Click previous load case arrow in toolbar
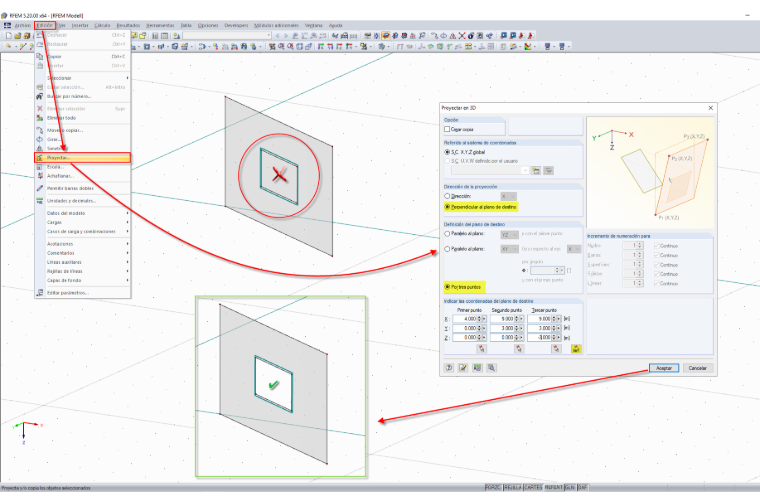This screenshot has width=760, height=502. [277, 35]
